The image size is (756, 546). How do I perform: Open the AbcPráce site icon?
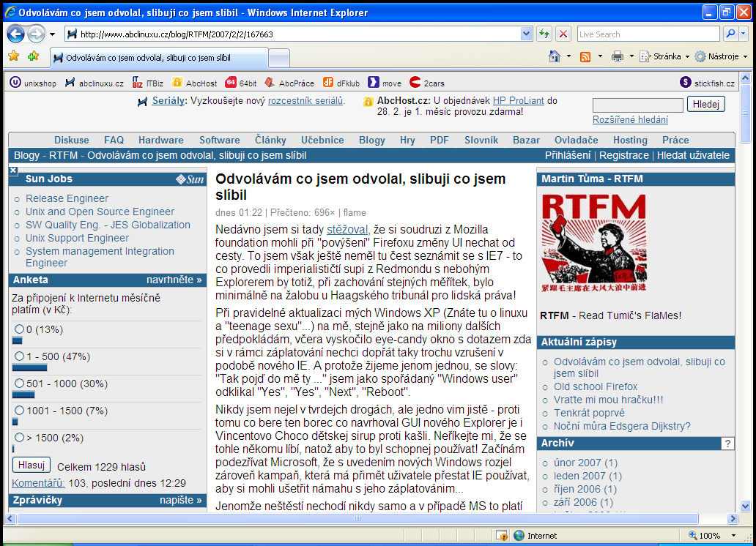(270, 83)
